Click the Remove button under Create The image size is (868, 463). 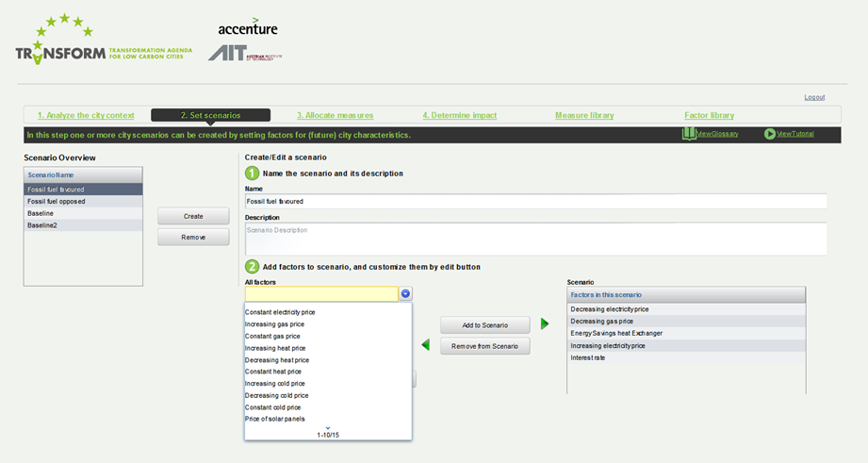[x=193, y=237]
